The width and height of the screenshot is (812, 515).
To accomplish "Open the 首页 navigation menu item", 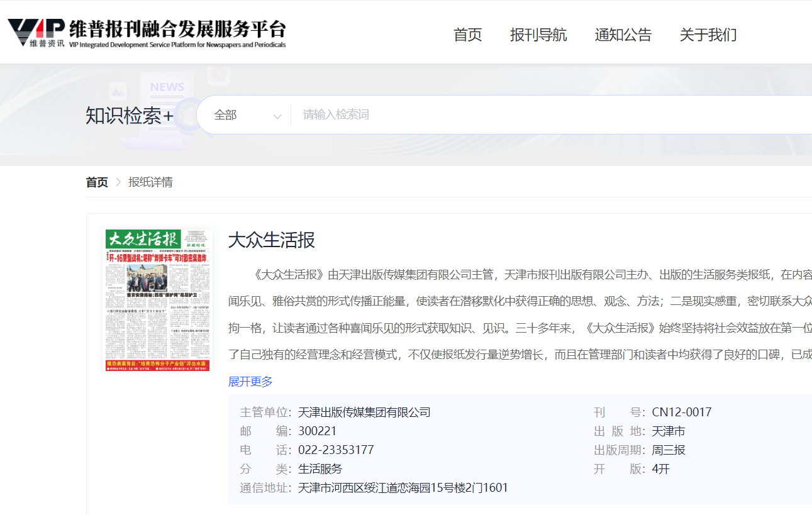I will (x=468, y=35).
